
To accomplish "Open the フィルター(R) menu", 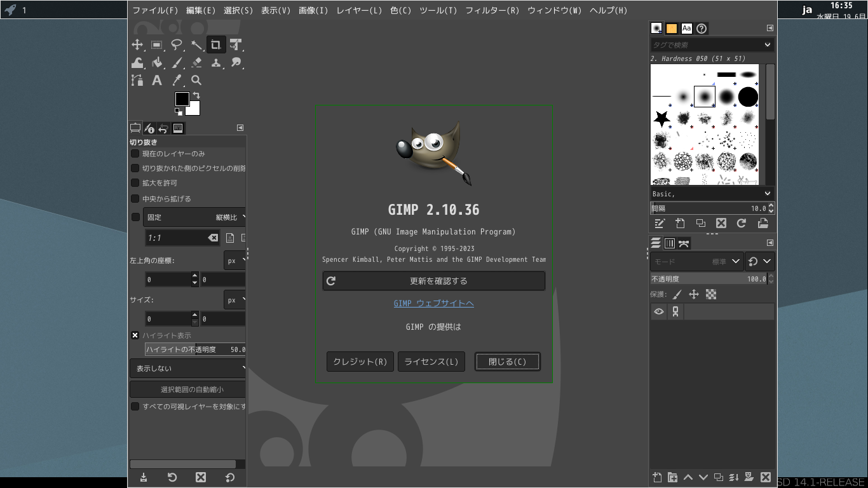I will (x=492, y=10).
